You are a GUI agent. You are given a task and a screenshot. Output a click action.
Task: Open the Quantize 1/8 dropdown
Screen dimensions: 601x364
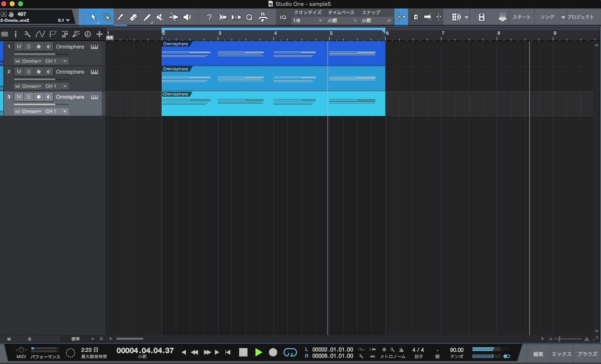[308, 21]
